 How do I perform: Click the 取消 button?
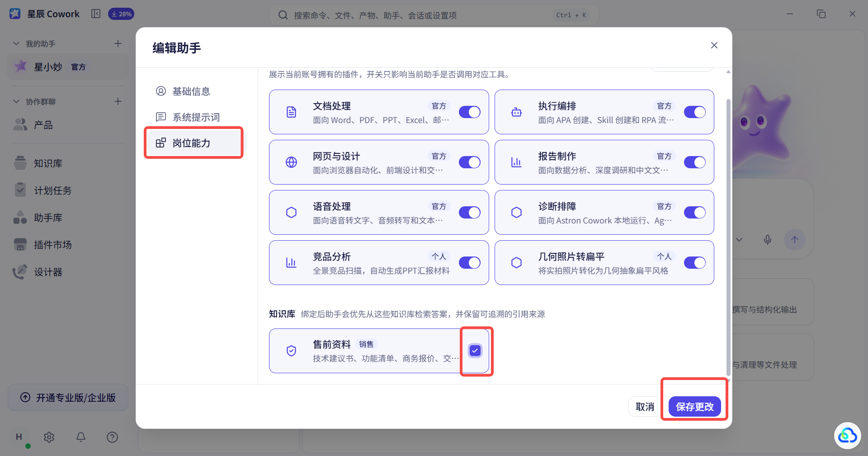[645, 407]
